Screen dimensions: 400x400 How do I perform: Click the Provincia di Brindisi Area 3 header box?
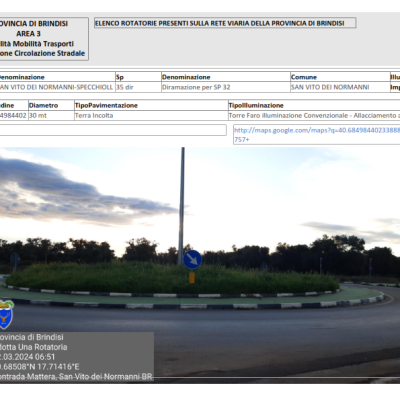coord(43,39)
